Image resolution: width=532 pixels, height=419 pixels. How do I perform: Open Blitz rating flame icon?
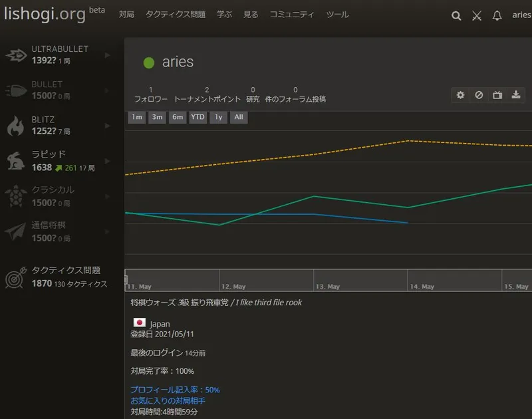[x=15, y=126]
